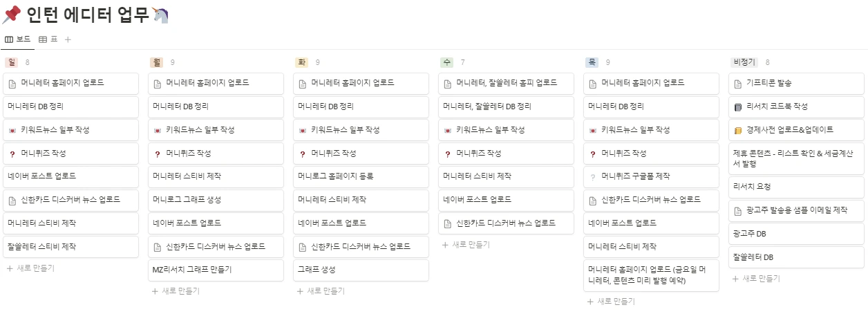
Task: Click red question mark on 수 column 머니퀴즈 작성
Action: click(447, 154)
